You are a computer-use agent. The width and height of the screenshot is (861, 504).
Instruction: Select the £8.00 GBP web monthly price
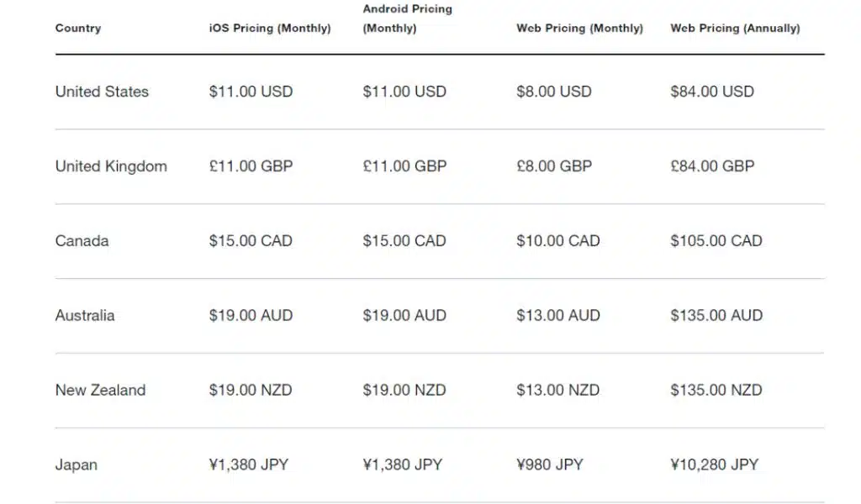[x=554, y=166]
